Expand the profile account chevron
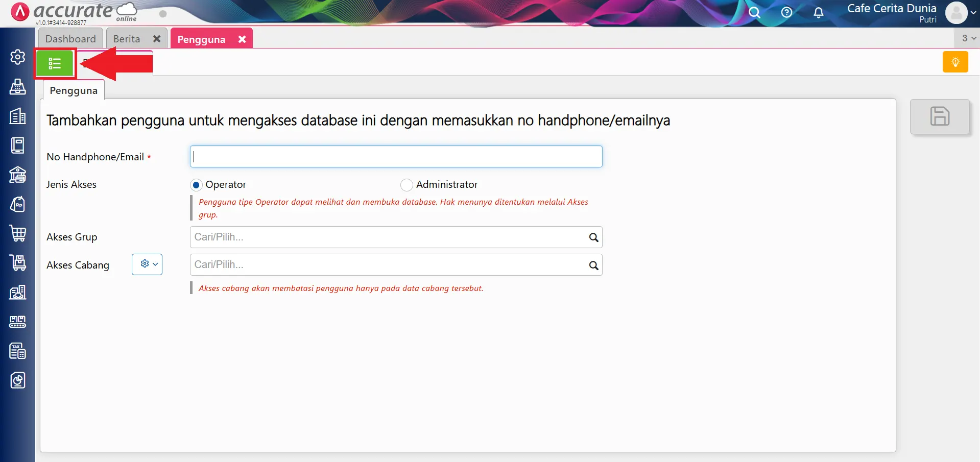The height and width of the screenshot is (462, 980). tap(973, 13)
